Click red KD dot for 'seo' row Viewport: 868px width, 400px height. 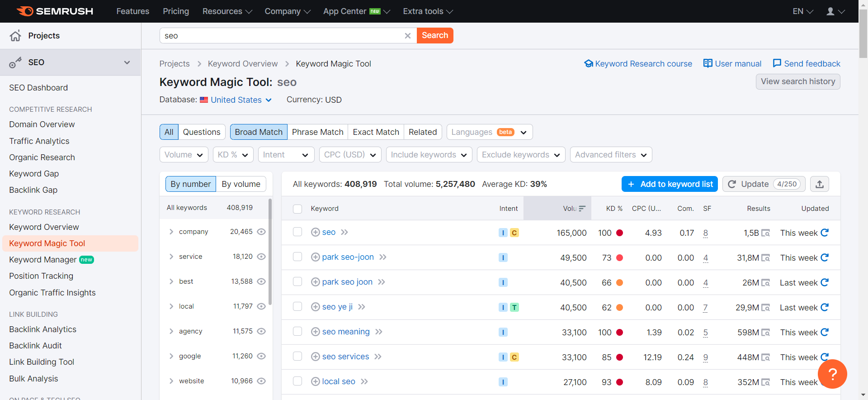[620, 233]
